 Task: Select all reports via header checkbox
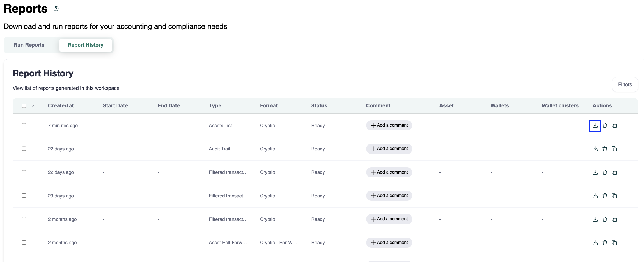pyautogui.click(x=24, y=105)
